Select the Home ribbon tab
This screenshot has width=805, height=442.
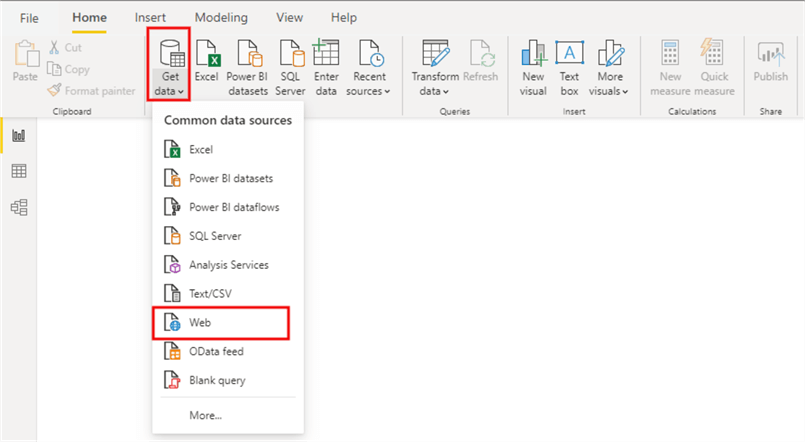[x=89, y=18]
